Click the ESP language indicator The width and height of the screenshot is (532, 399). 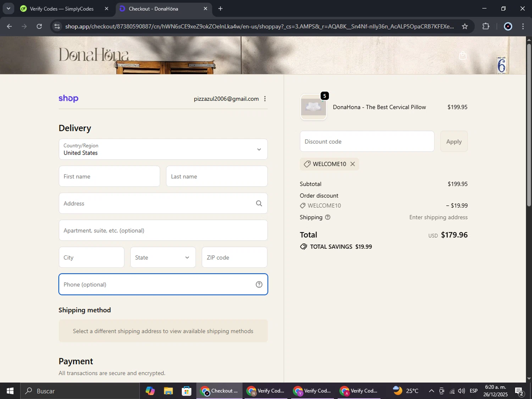[473, 391]
